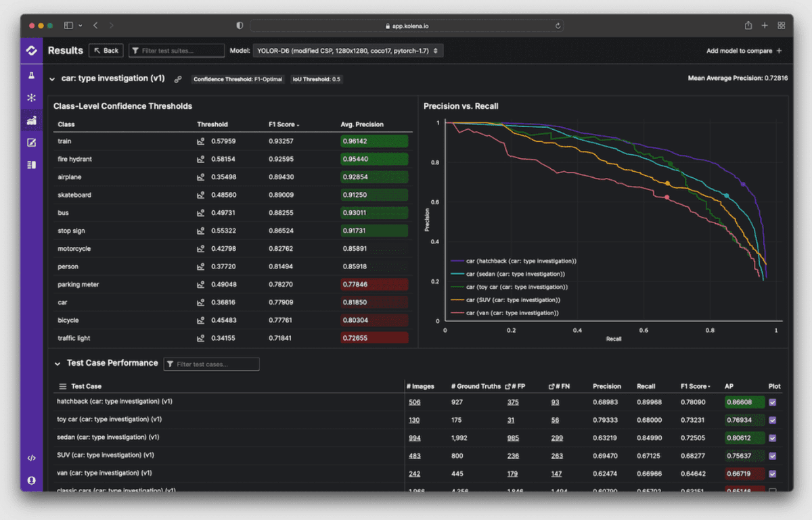Click hamburger icon beside Test Case header
Screen dimensions: 812x520
(x=63, y=386)
